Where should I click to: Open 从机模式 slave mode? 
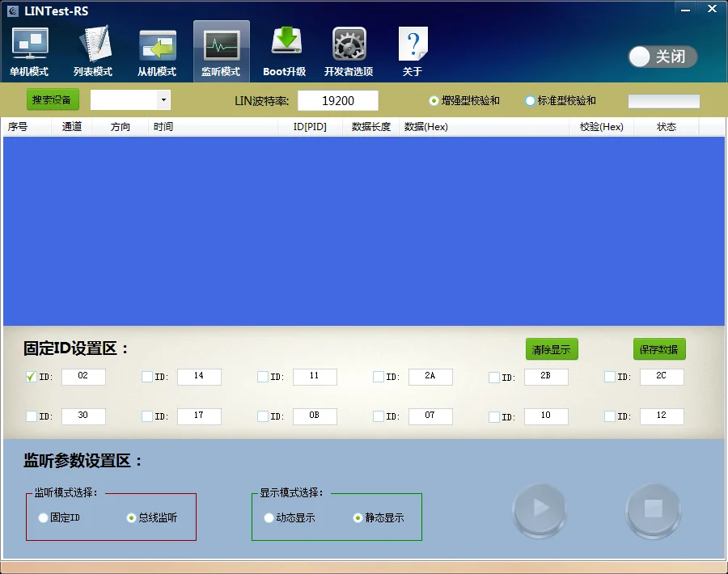[157, 52]
